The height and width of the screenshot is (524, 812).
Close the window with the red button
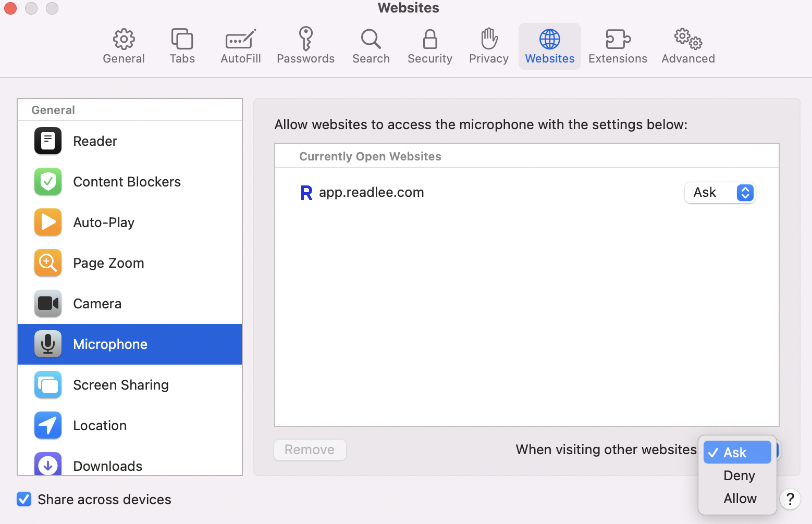10,8
